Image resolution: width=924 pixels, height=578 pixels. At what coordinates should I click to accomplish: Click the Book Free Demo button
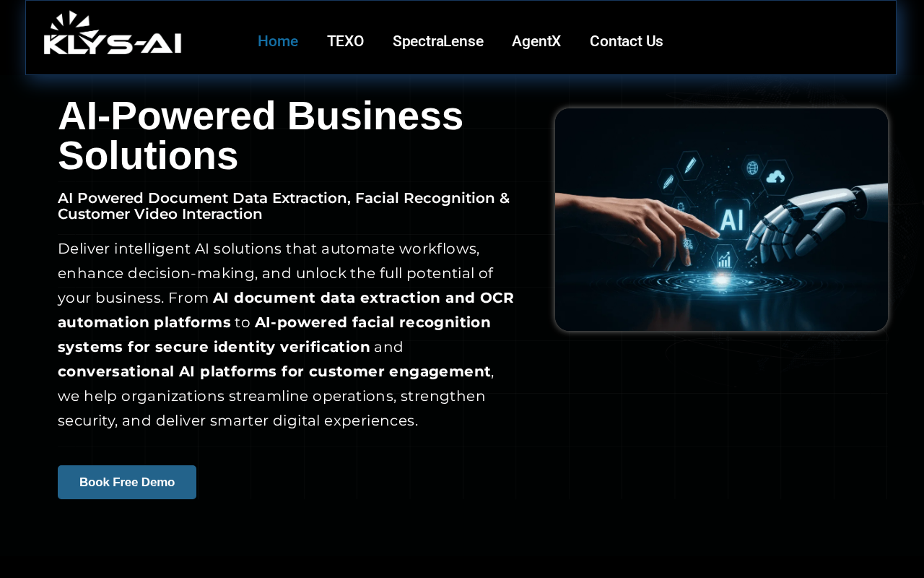[127, 482]
